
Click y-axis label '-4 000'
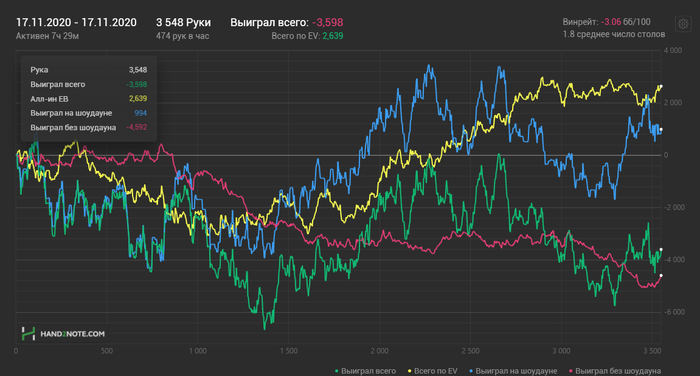click(x=674, y=260)
